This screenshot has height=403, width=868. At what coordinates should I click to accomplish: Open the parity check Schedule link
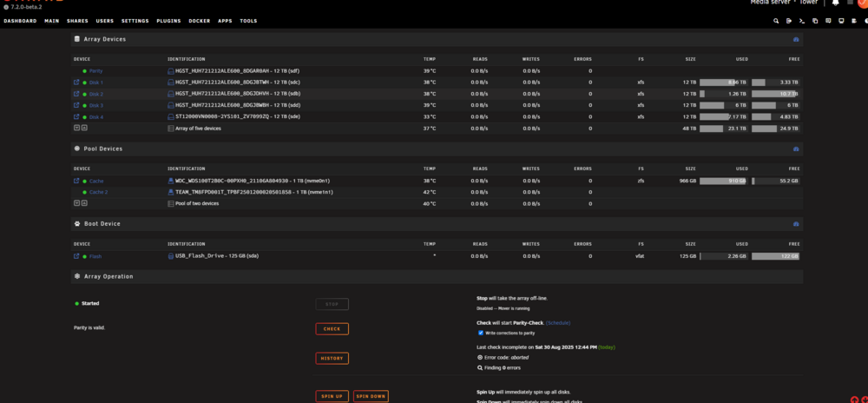coord(558,323)
